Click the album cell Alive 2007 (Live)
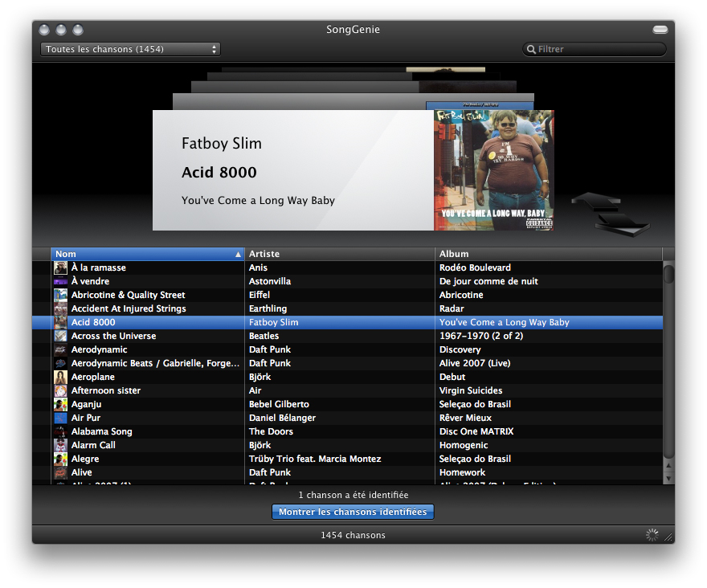The width and height of the screenshot is (707, 588). (475, 363)
